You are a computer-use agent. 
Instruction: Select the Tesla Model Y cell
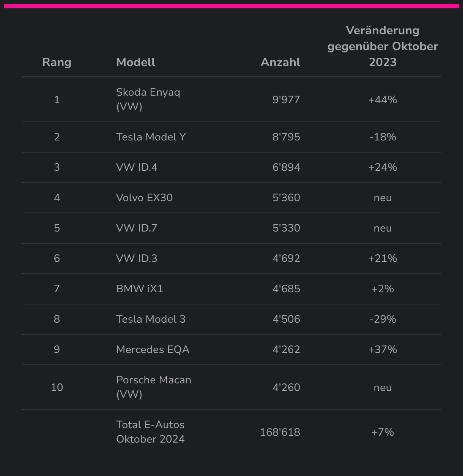click(151, 137)
